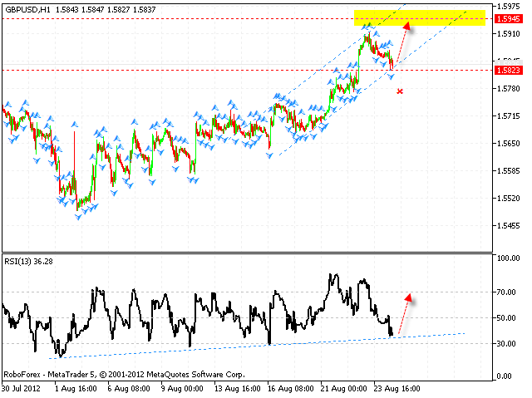
Task: Click the red forecast arrow on price chart
Action: pos(401,42)
